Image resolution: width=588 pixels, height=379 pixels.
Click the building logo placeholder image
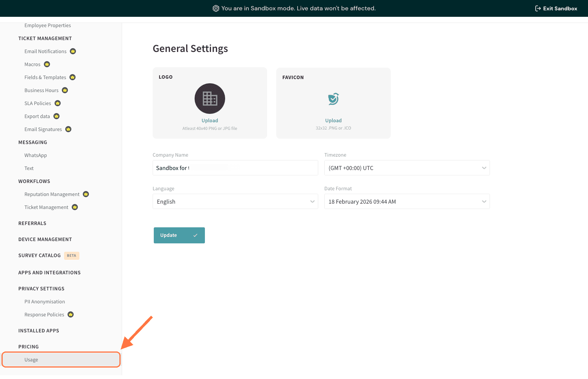pyautogui.click(x=210, y=99)
